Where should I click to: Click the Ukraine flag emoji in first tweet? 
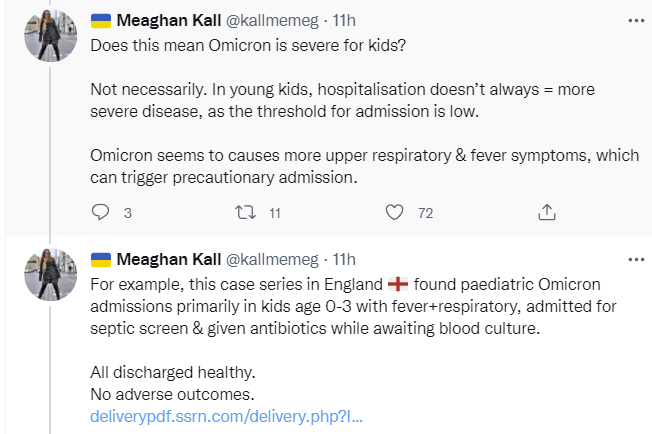(x=101, y=21)
